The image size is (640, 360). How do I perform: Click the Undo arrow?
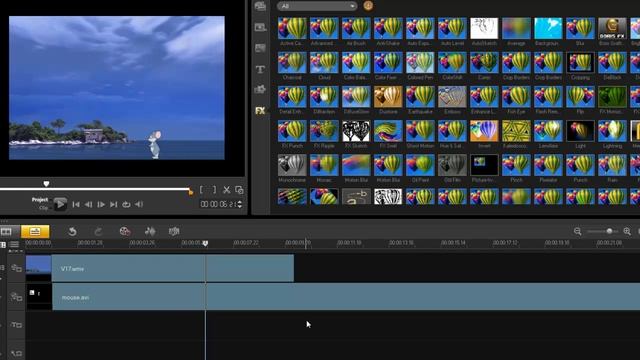[x=72, y=231]
